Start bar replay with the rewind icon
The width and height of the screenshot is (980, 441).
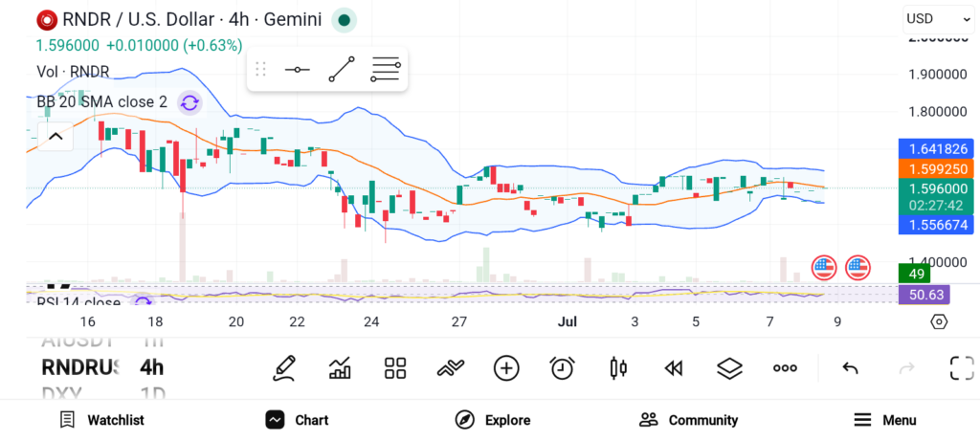[x=673, y=368]
